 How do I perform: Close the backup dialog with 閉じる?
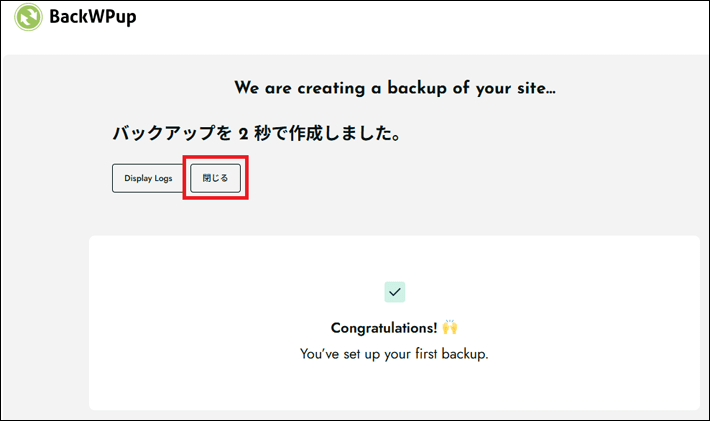215,178
